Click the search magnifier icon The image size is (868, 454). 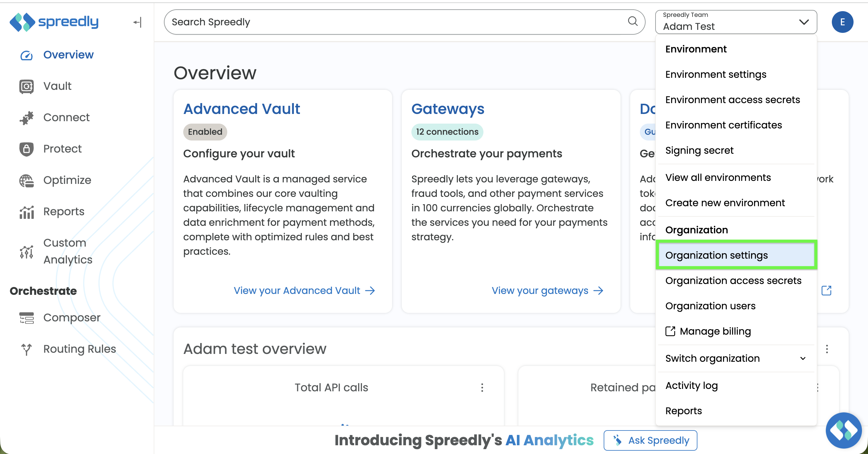coord(633,22)
